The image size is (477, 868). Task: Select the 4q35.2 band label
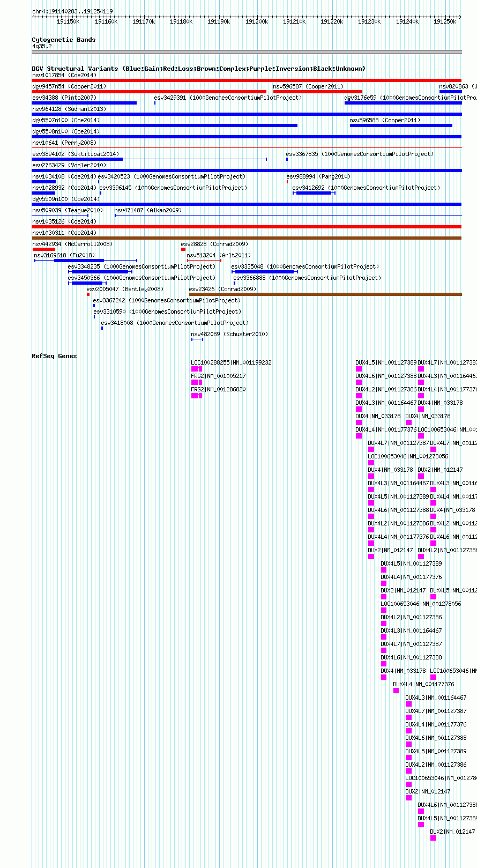pyautogui.click(x=42, y=46)
